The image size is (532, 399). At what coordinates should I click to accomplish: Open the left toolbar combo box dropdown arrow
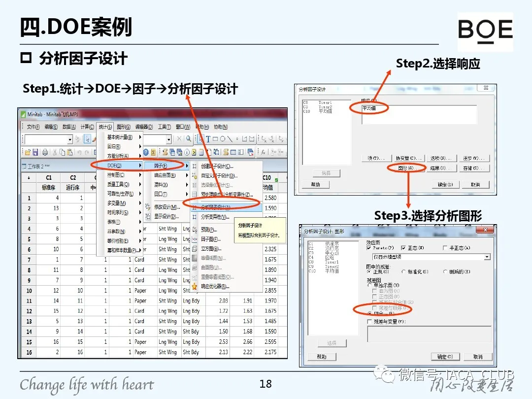click(x=70, y=139)
